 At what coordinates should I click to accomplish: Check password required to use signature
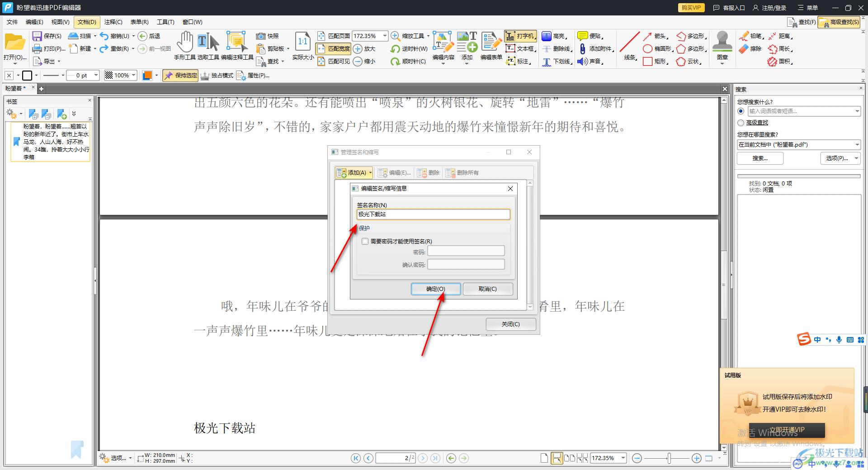365,242
